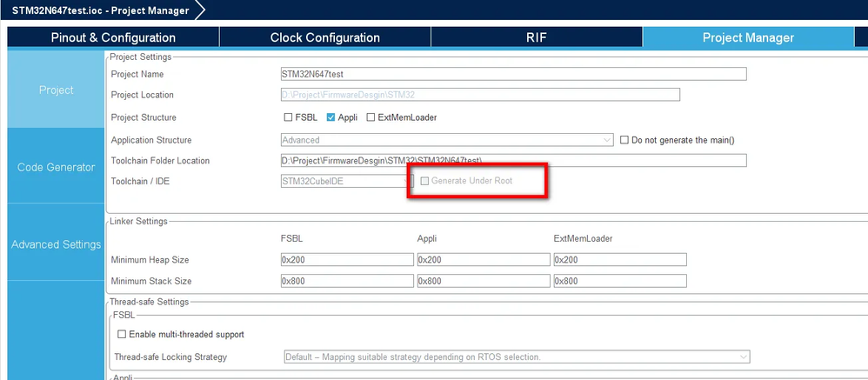Open the Clock Configuration tab
Screen dimensions: 868x380
325,37
